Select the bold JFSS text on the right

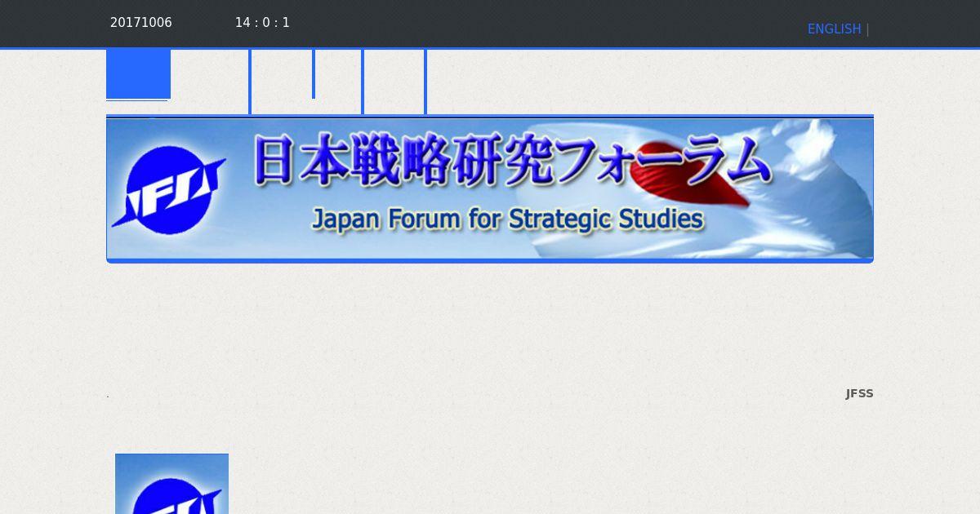(x=859, y=393)
